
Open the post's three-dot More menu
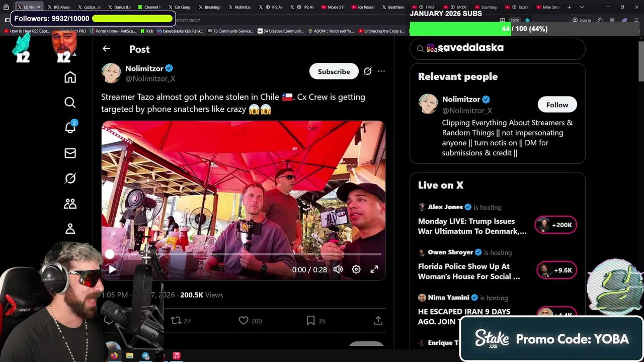click(x=381, y=71)
